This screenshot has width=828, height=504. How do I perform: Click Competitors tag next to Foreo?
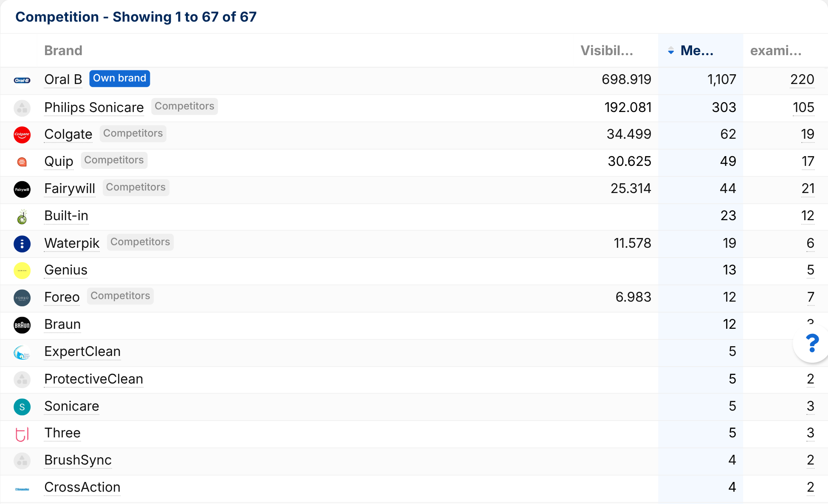(120, 296)
